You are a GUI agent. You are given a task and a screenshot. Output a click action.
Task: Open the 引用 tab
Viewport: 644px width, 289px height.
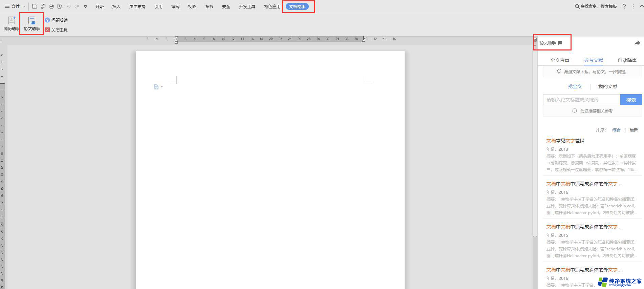pos(158,6)
